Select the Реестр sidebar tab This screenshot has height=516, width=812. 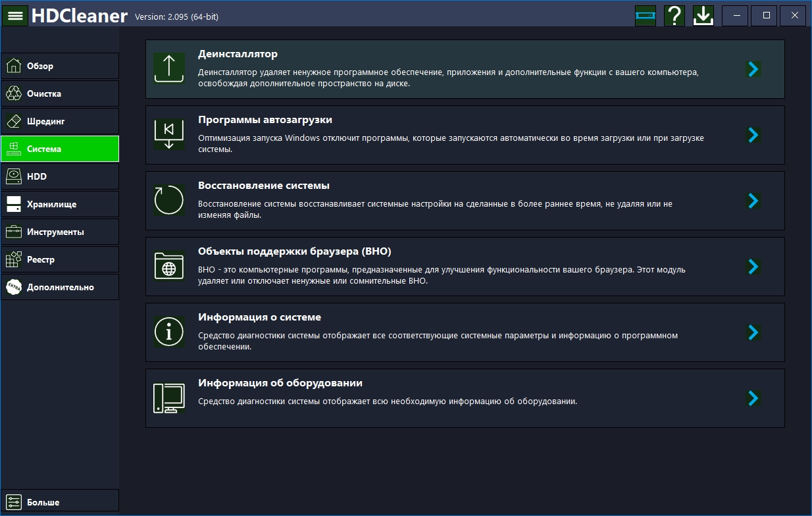coord(60,259)
